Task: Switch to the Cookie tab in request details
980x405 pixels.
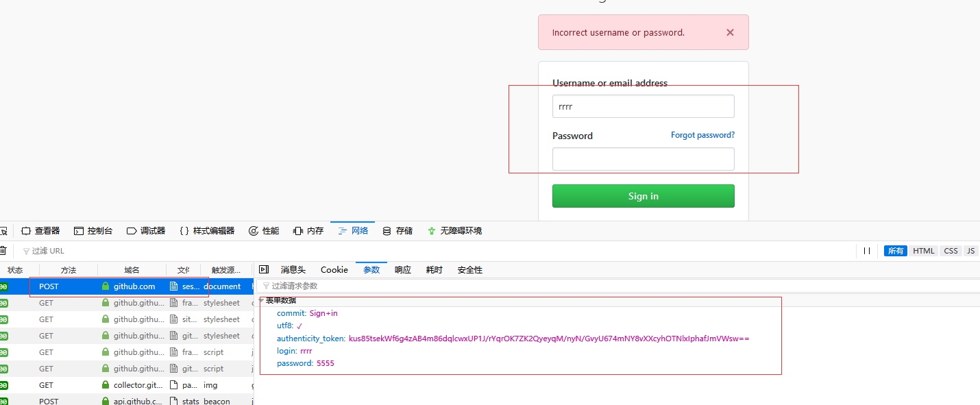Action: point(334,270)
